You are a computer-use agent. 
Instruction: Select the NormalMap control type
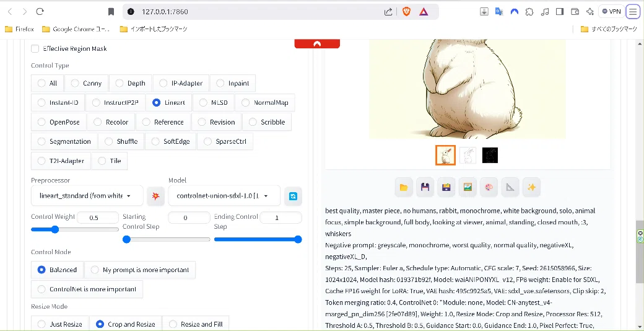click(265, 102)
